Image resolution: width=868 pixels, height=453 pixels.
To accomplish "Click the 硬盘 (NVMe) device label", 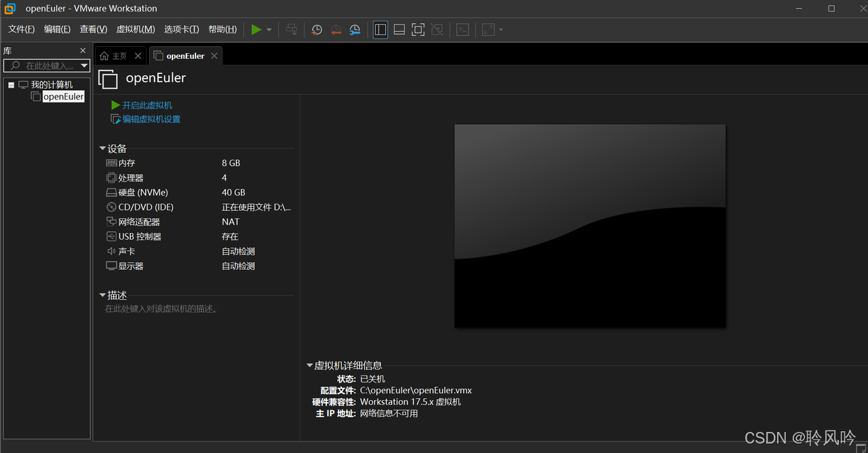I will pyautogui.click(x=143, y=193).
